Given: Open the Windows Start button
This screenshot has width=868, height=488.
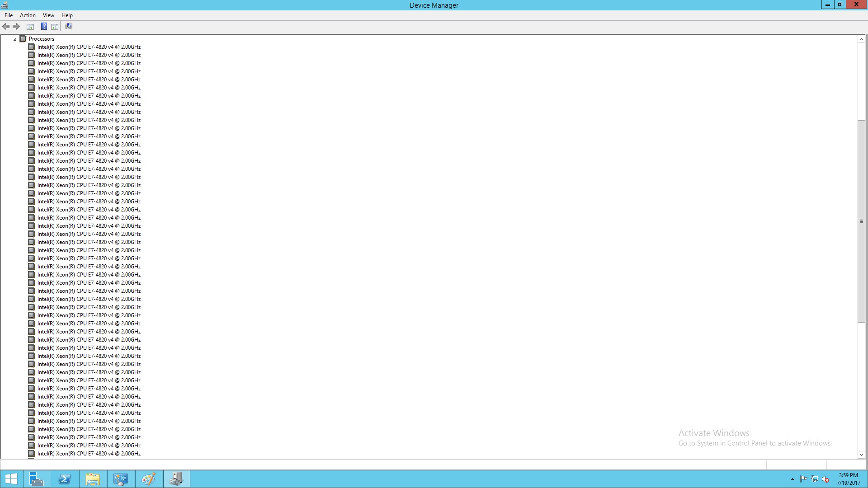Looking at the screenshot, I should pyautogui.click(x=11, y=479).
